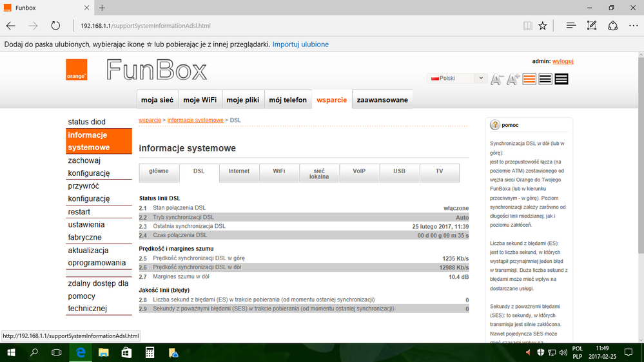
Task: Open aktualizacja oprogramowania sidebar item
Action: (x=99, y=256)
